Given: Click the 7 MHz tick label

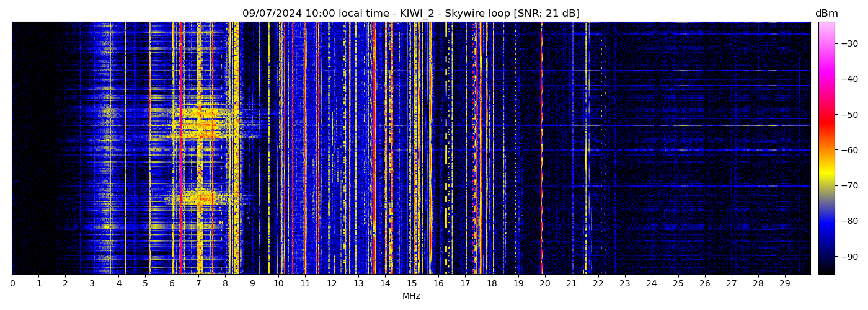Looking at the screenshot, I should point(198,283).
